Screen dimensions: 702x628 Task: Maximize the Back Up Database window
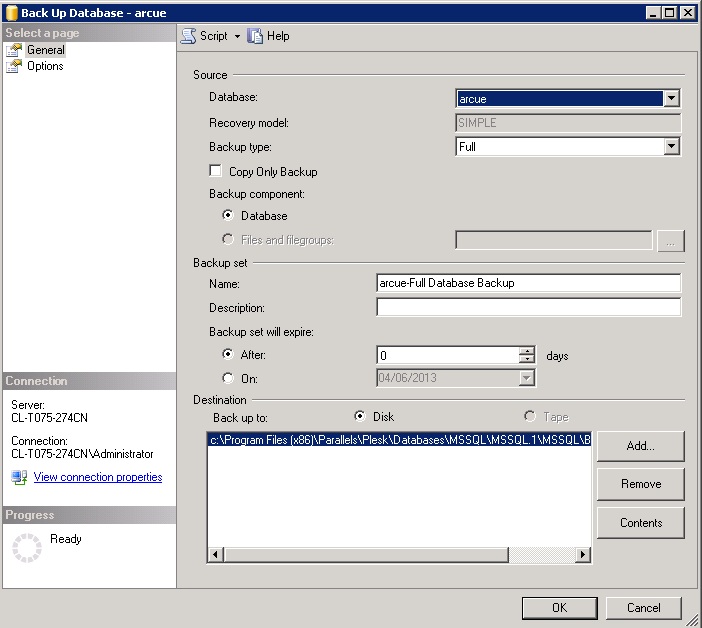click(x=670, y=13)
